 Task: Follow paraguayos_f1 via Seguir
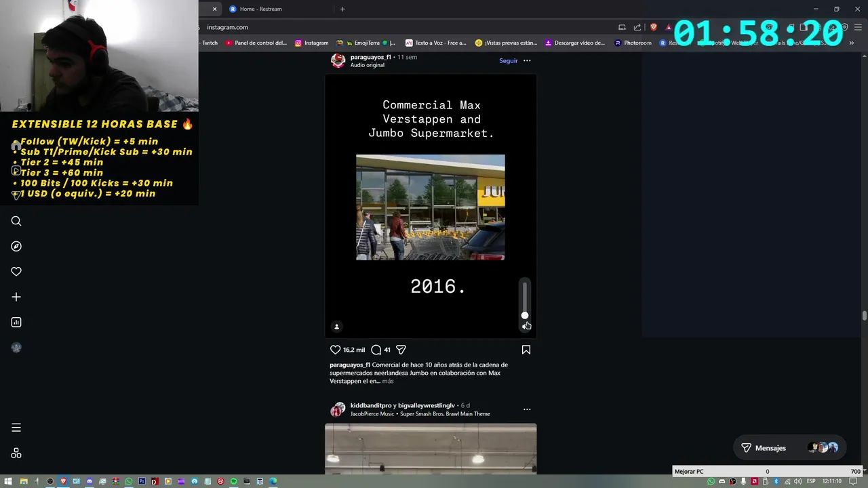coord(509,60)
